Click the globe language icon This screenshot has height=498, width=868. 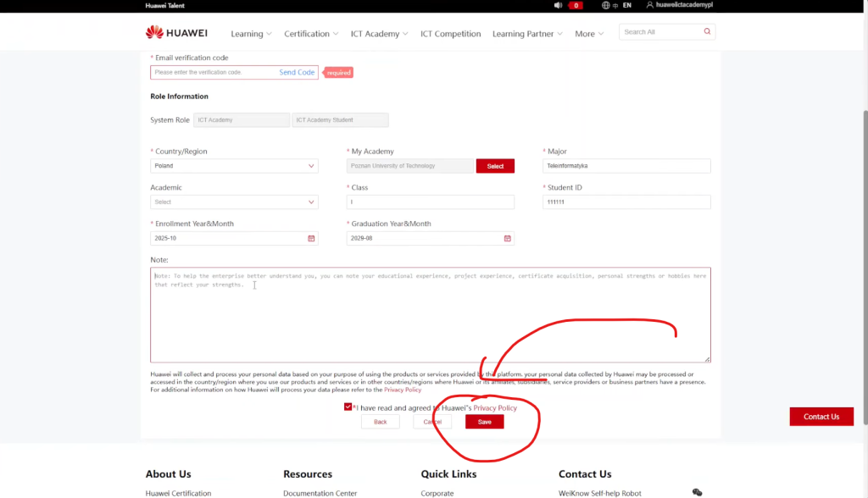(606, 5)
